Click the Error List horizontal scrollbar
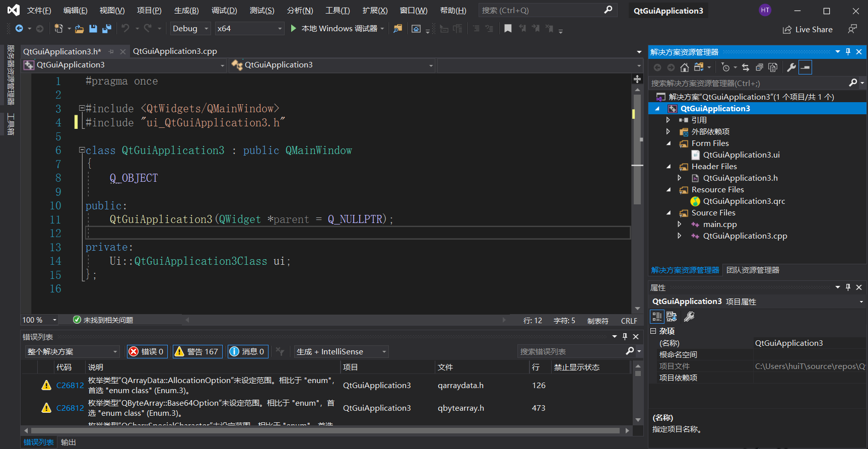Image resolution: width=868 pixels, height=449 pixels. point(325,431)
